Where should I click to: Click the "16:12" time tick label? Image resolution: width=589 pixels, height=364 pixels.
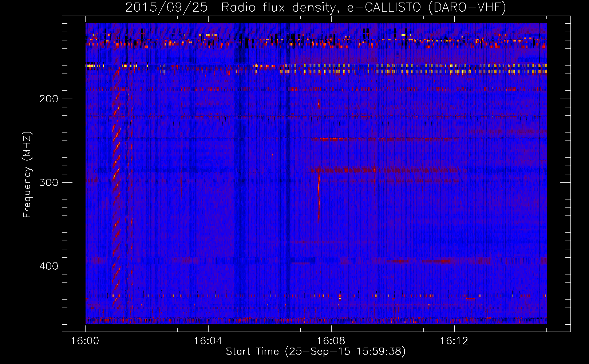click(x=454, y=341)
